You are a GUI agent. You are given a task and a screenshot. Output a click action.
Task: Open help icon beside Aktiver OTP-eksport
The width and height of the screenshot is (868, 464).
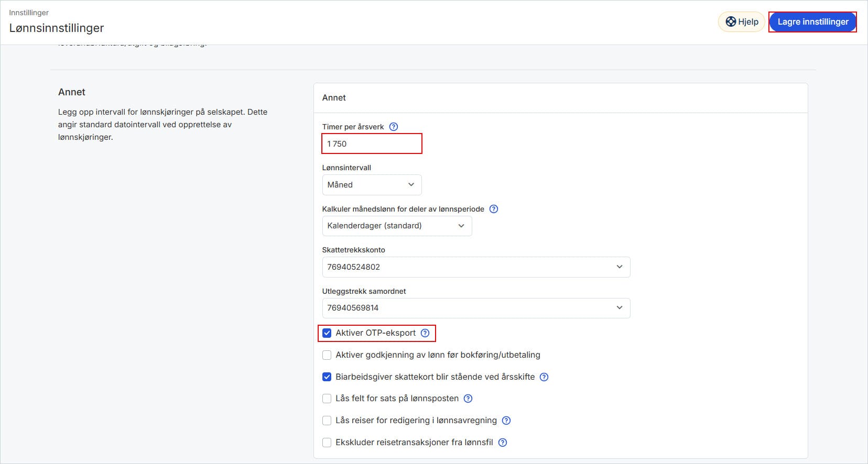[425, 333]
